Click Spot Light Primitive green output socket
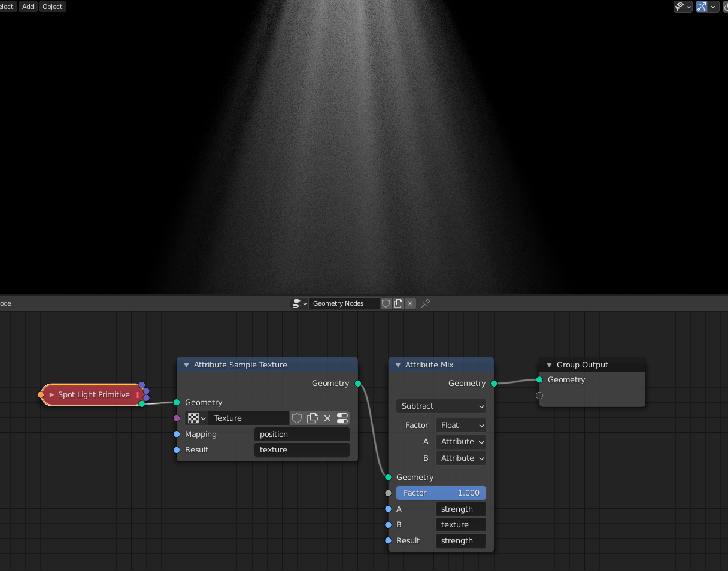Image resolution: width=728 pixels, height=571 pixels. point(142,404)
